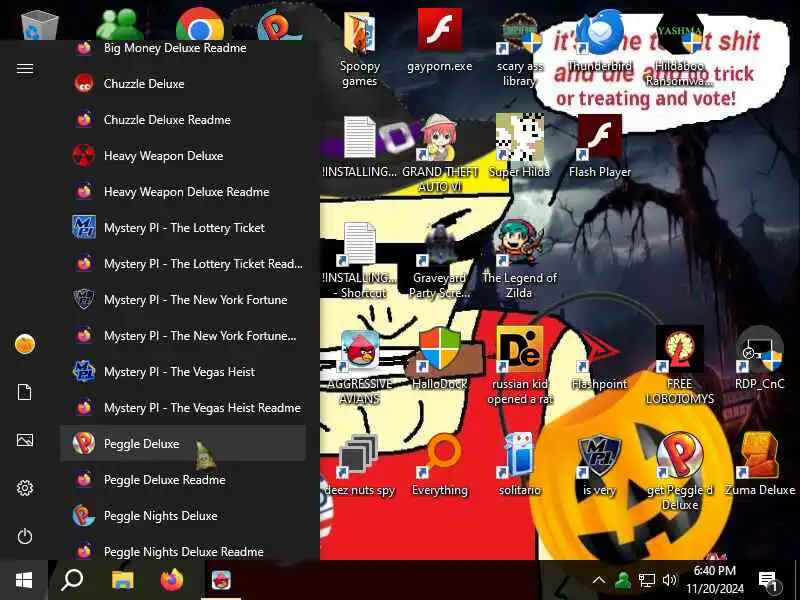
Task: Expand the Start menu hamburger button
Action: 24,68
